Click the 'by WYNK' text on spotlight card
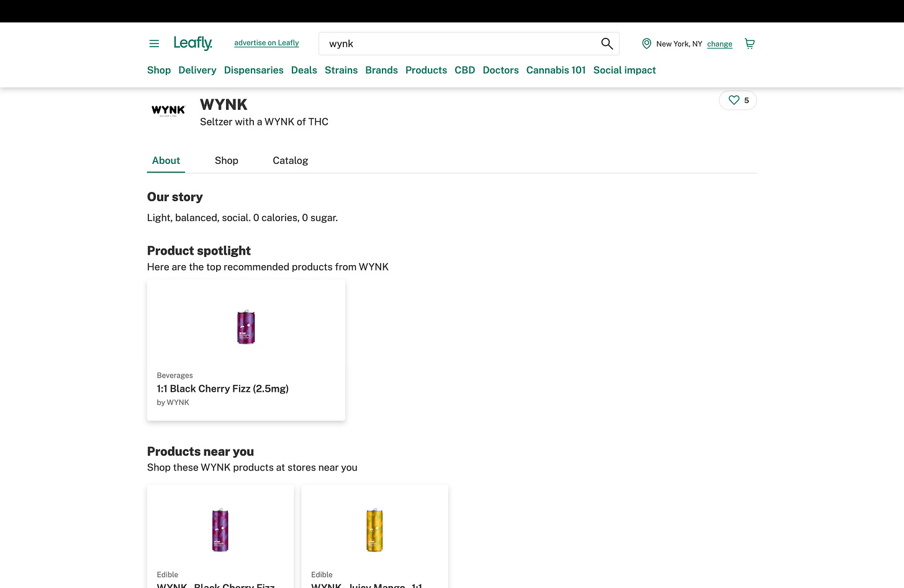This screenshot has height=588, width=904. coord(173,402)
